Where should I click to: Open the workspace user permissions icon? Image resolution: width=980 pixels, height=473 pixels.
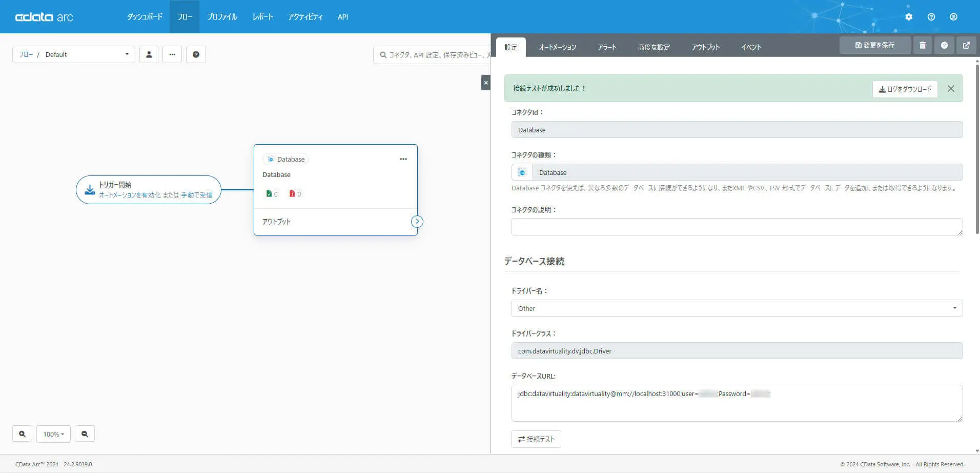point(149,54)
